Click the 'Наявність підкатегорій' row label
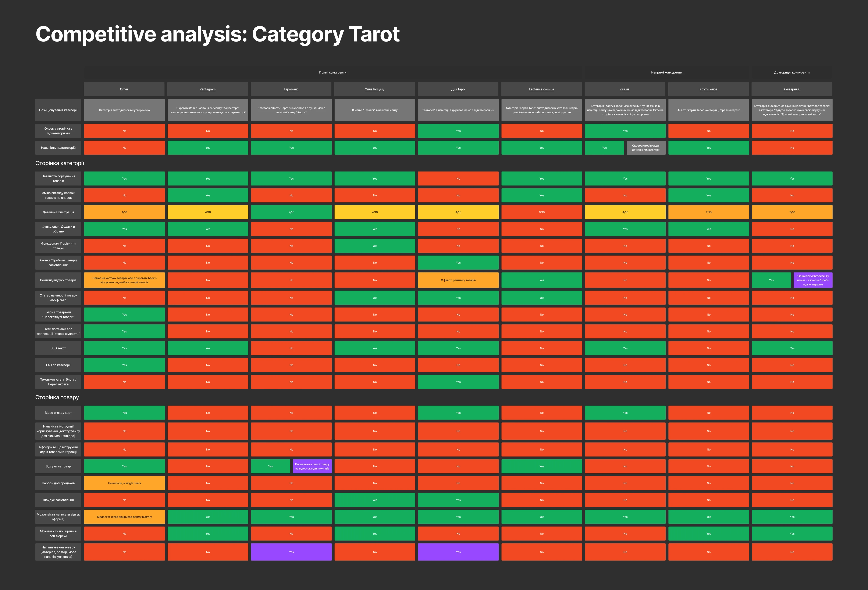868x590 pixels. click(x=58, y=148)
